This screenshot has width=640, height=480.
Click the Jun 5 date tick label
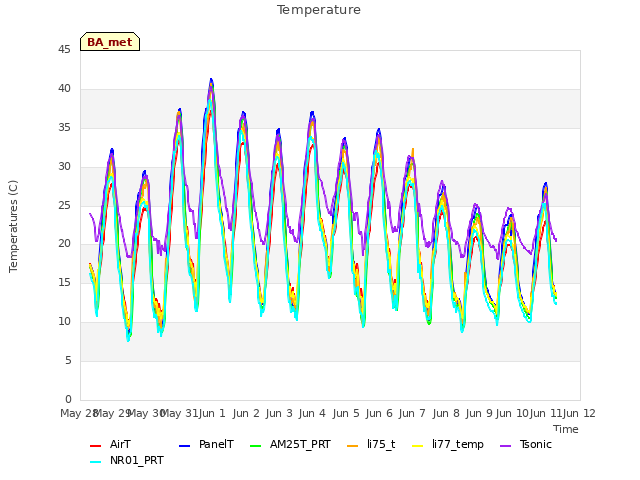[x=346, y=413]
